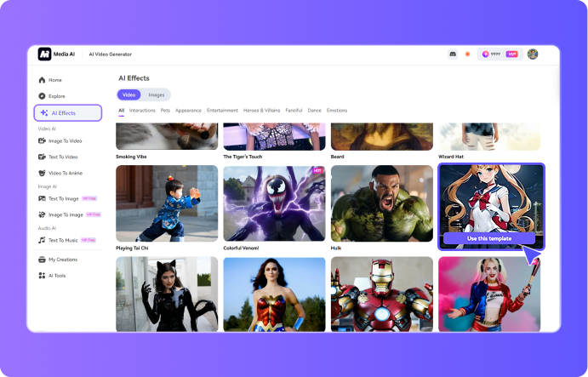This screenshot has height=377, width=588.
Task: Switch to Images effects toggle
Action: click(157, 95)
